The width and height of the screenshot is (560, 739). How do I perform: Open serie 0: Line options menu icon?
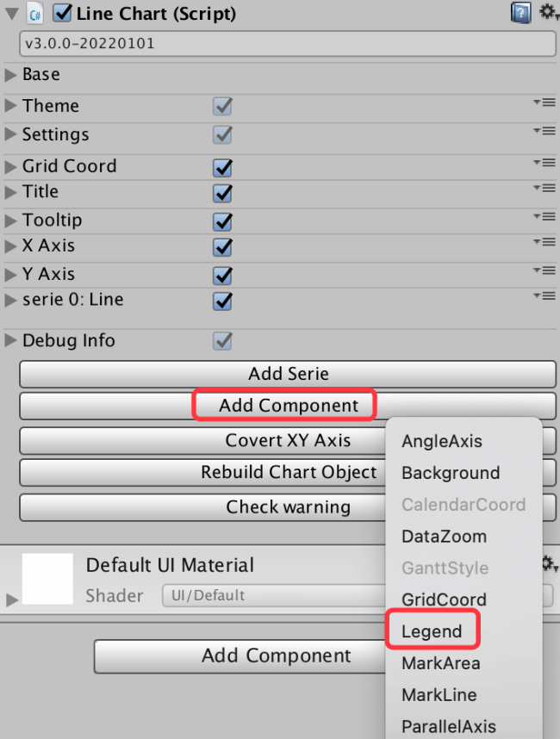(x=543, y=297)
